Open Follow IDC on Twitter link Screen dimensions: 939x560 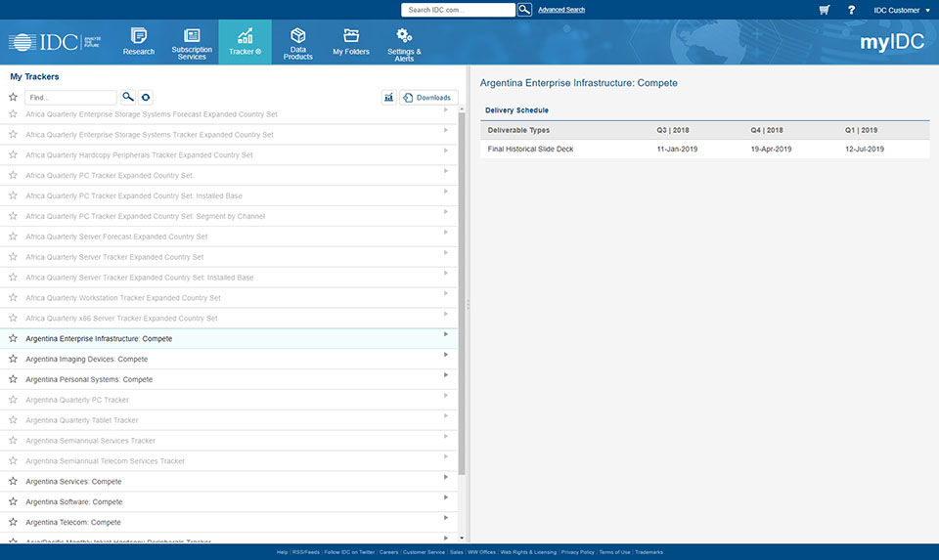(x=349, y=552)
